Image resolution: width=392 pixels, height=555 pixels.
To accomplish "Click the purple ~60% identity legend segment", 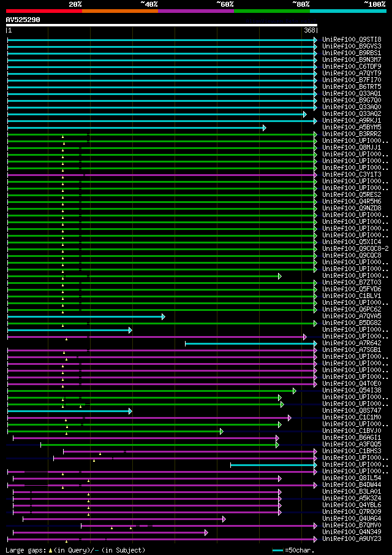I will [x=196, y=11].
